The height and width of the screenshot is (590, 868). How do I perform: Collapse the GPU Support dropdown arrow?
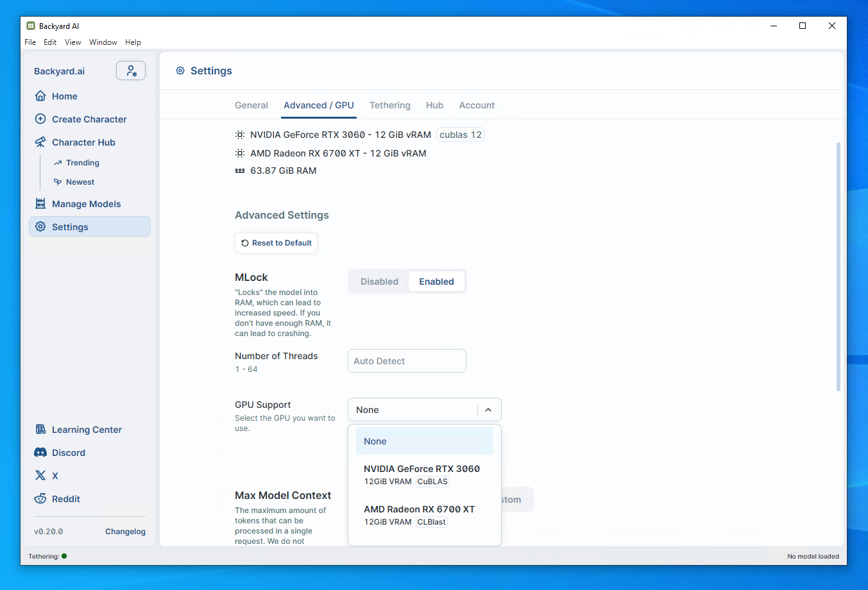tap(488, 410)
